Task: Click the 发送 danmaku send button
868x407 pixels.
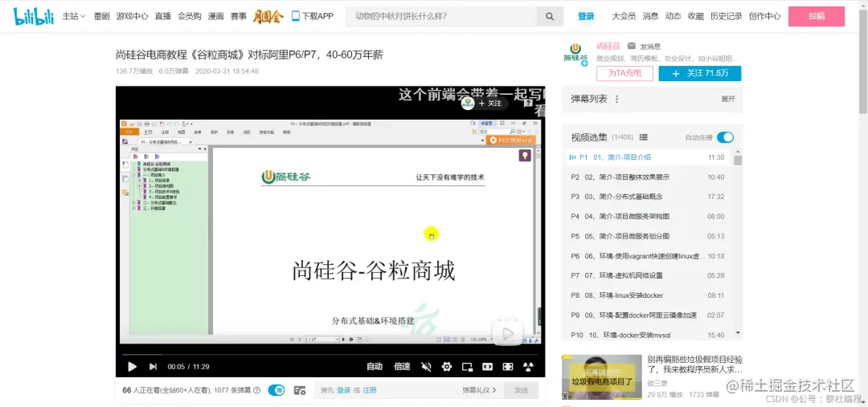Action: [x=521, y=390]
